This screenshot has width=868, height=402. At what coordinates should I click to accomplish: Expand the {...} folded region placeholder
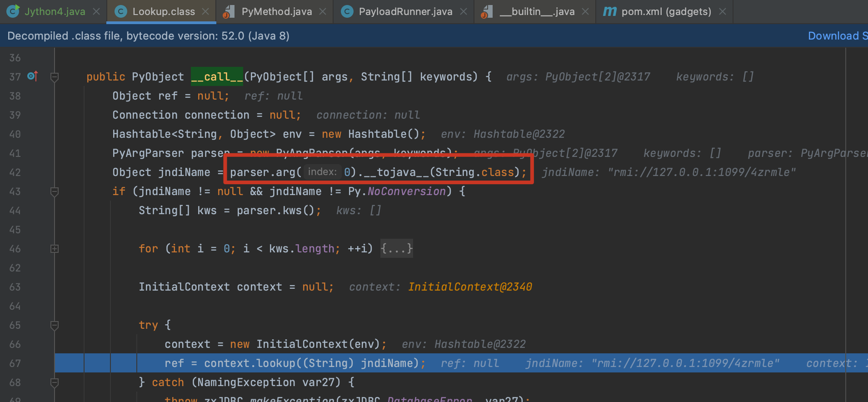coord(396,249)
